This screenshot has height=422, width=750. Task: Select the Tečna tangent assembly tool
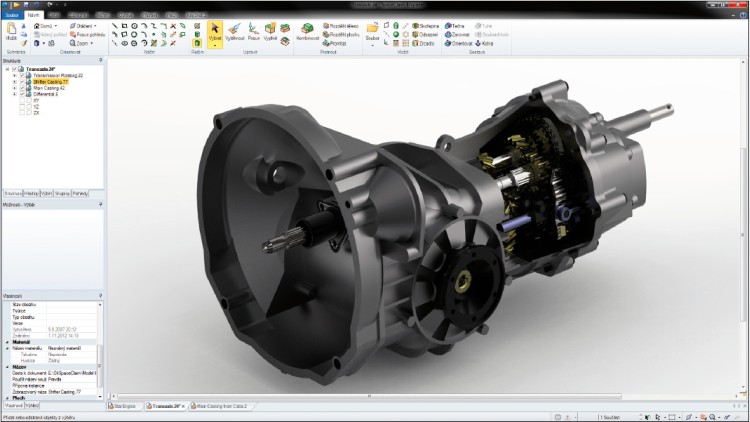(459, 25)
